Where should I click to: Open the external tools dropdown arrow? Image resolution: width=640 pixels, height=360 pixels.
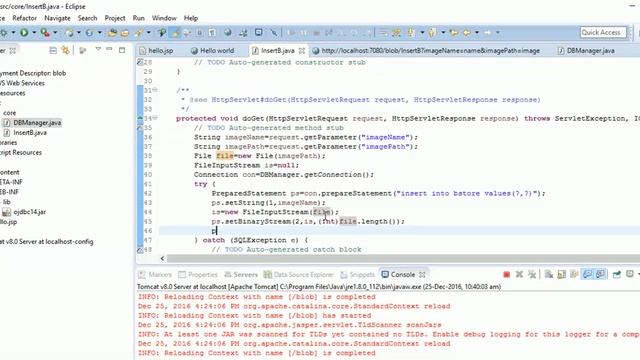click(55, 33)
